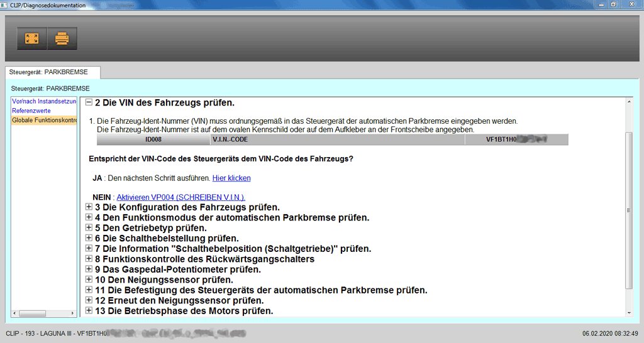Open Vor/nach Instandsetzung in the sidebar
This screenshot has width=644, height=343.
(x=44, y=101)
